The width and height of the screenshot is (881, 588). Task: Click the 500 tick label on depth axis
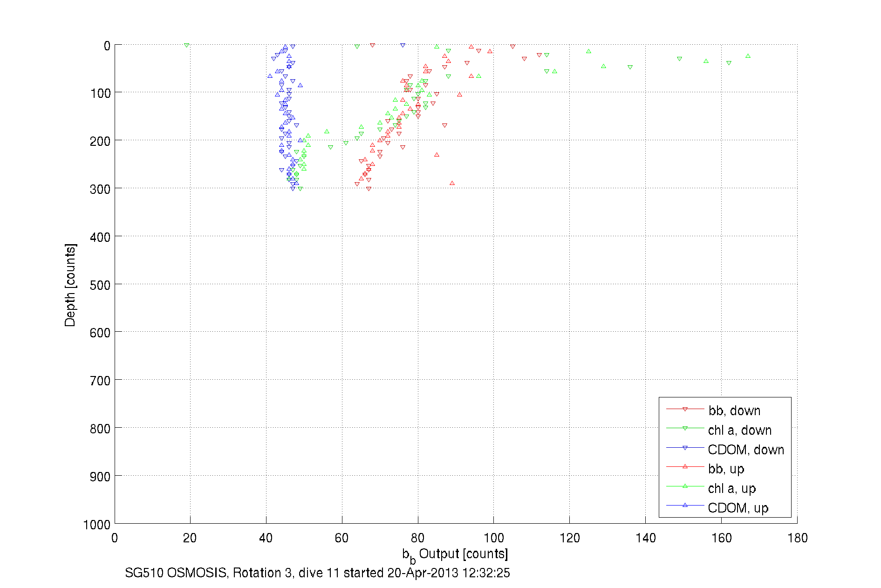[100, 285]
